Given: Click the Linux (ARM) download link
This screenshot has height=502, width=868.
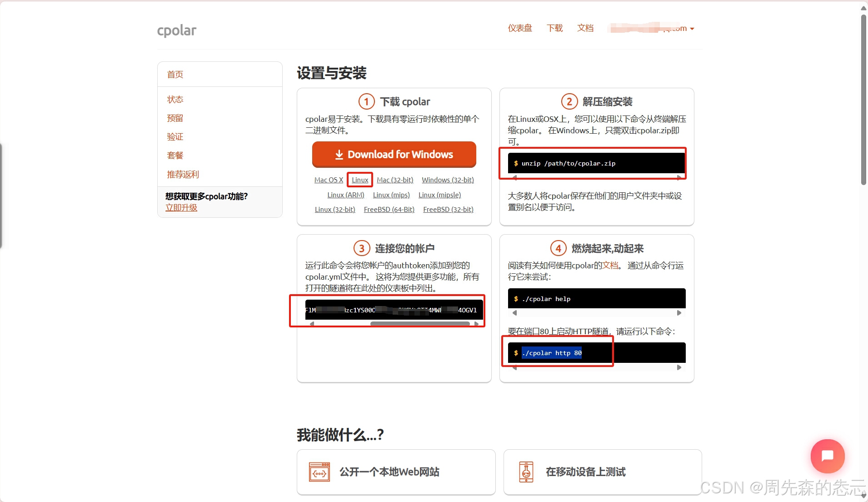Looking at the screenshot, I should coord(346,195).
